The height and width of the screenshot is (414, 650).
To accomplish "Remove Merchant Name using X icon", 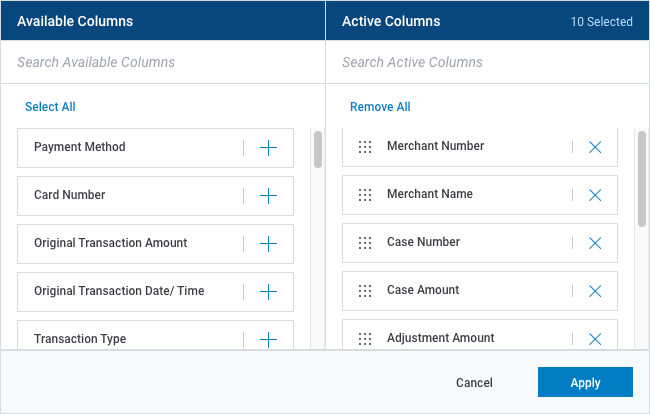I will click(595, 195).
